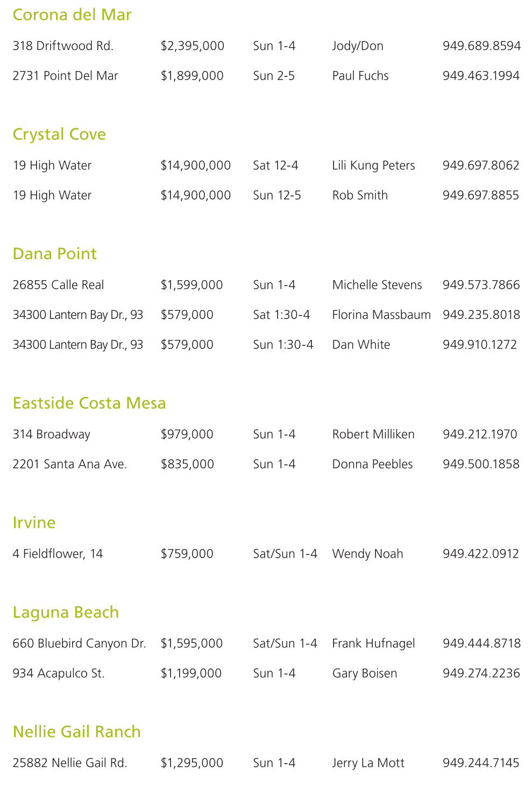This screenshot has height=790, width=532.
Task: Click agent name Rob Smith
Action: click(360, 195)
